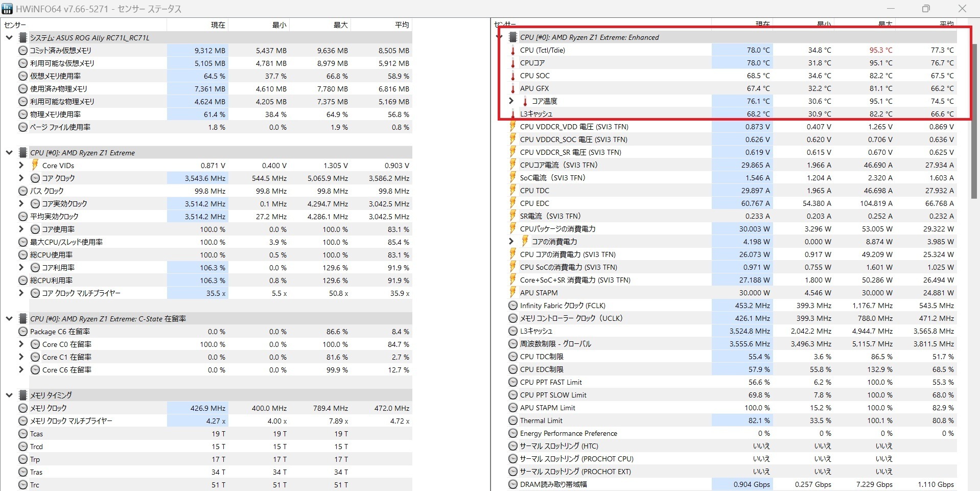The image size is (980, 491).
Task: Select the サーマル スロットリング (HTC) row
Action: coord(732,446)
